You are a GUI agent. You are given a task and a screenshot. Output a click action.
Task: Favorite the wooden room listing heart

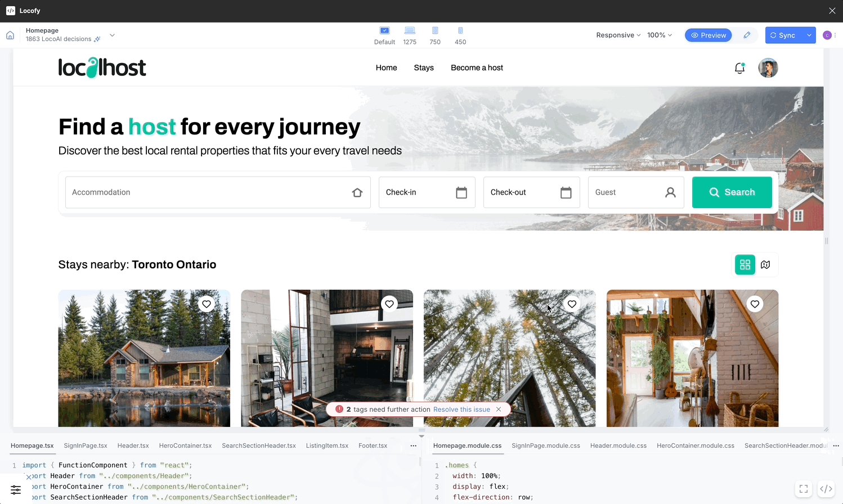click(755, 304)
